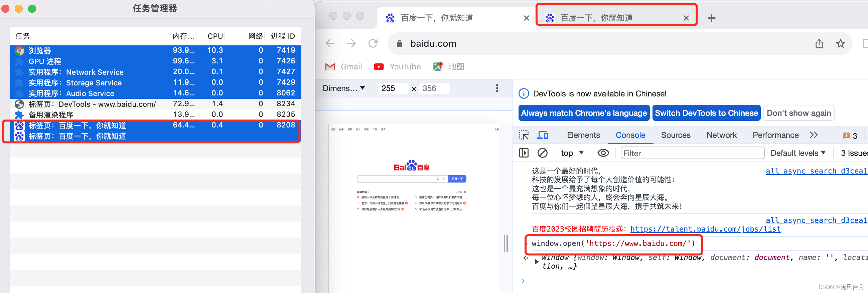The image size is (868, 293).
Task: Open Gmail bookmark
Action: click(343, 67)
